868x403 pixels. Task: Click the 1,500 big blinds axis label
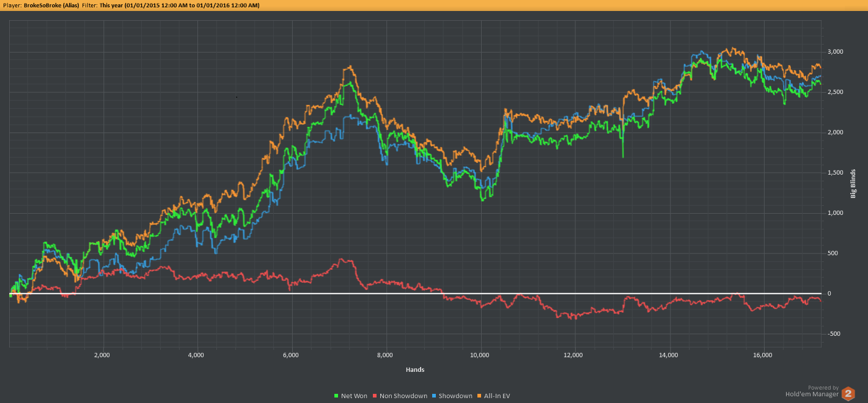pyautogui.click(x=836, y=173)
